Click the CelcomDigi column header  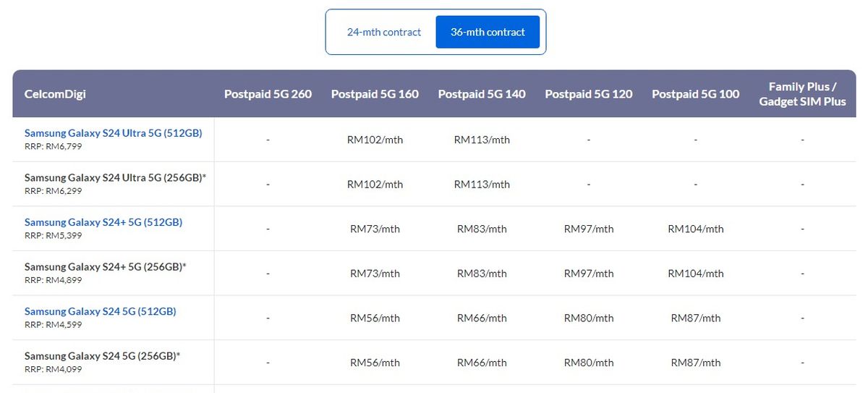pos(55,94)
